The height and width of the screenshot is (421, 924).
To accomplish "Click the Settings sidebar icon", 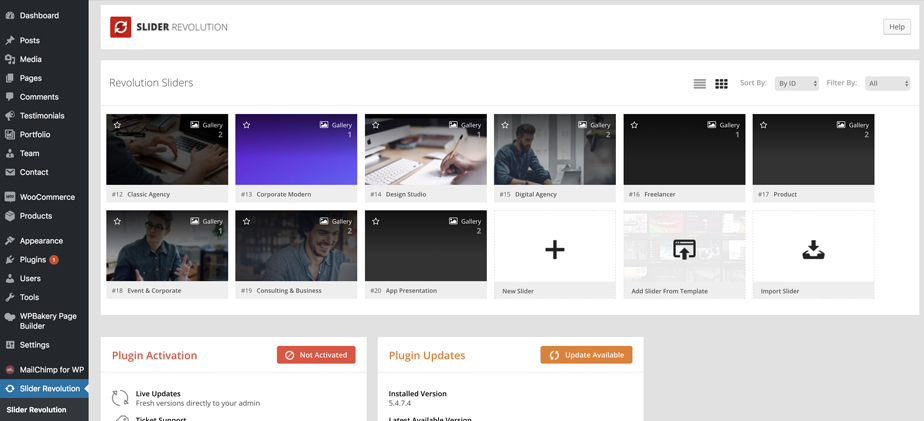I will (x=9, y=345).
